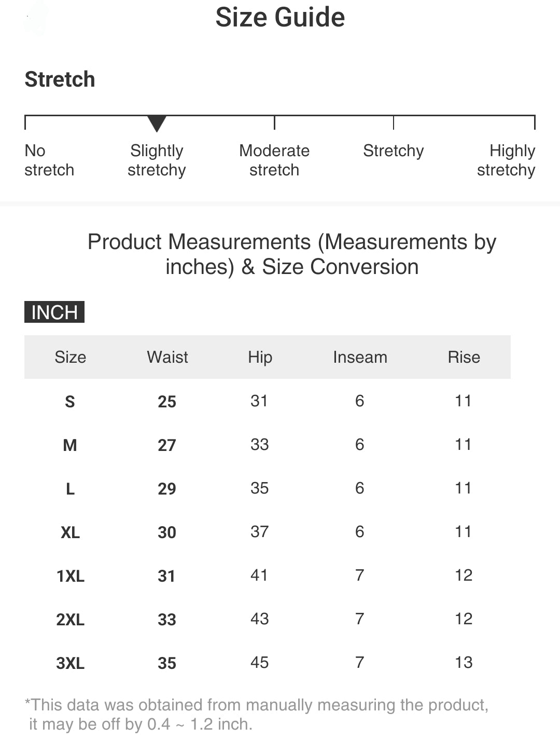Click the XL size row label

[70, 532]
